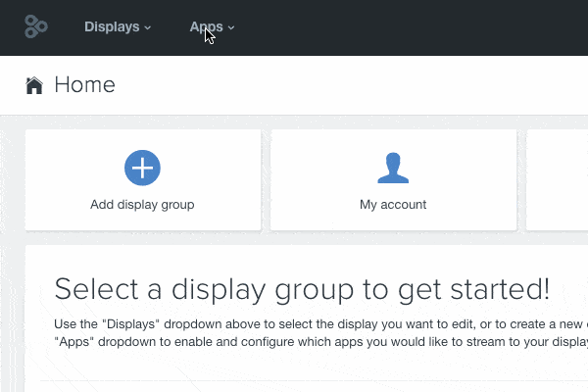The height and width of the screenshot is (392, 588).
Task: Open the Displays menu
Action: 113,27
